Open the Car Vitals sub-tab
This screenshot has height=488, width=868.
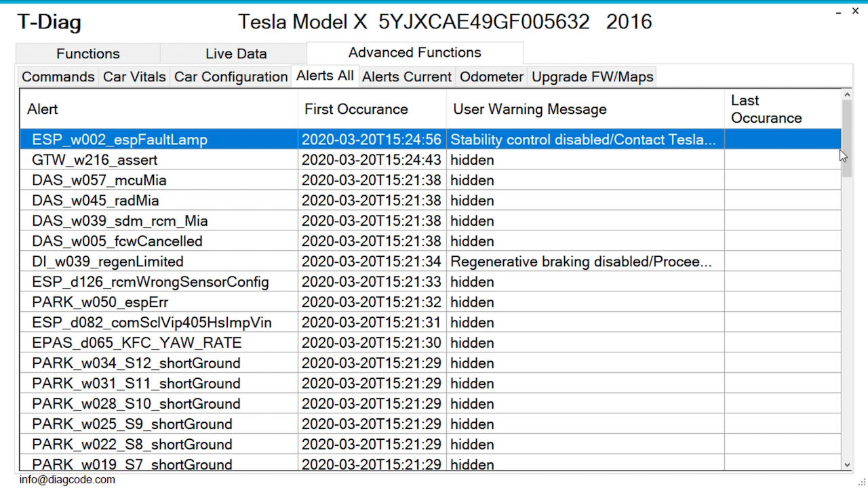[134, 77]
